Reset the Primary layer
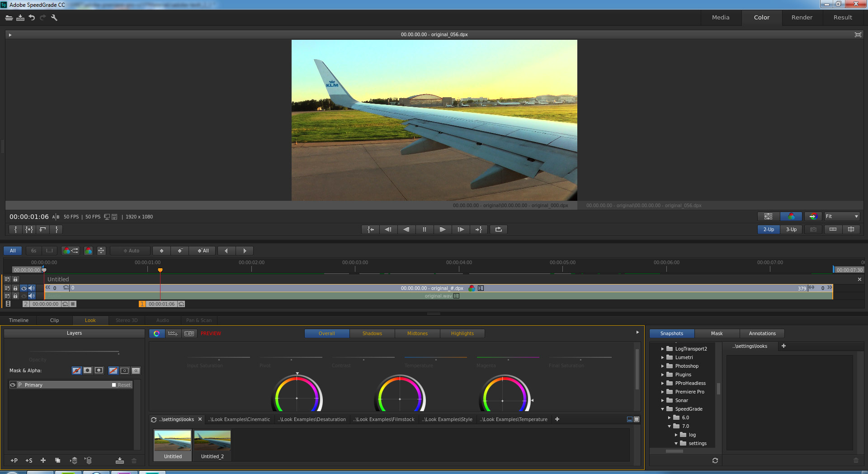This screenshot has height=474, width=868. [x=124, y=385]
